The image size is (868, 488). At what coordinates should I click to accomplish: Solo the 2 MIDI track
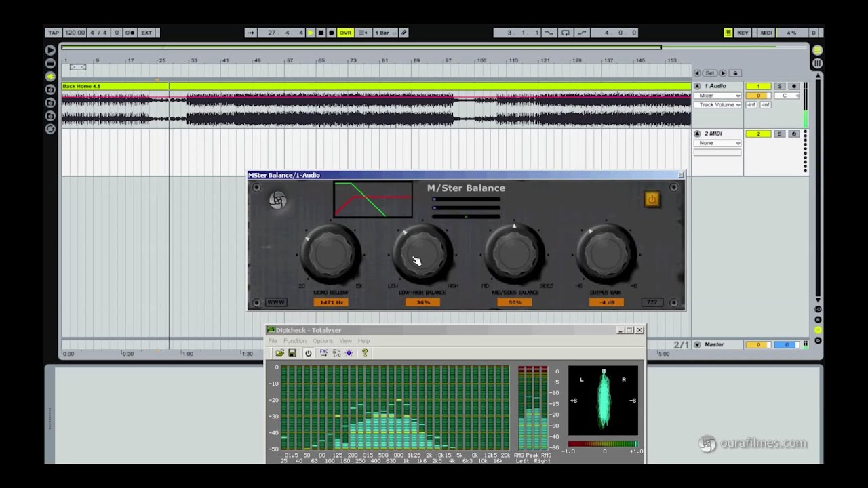click(x=780, y=134)
